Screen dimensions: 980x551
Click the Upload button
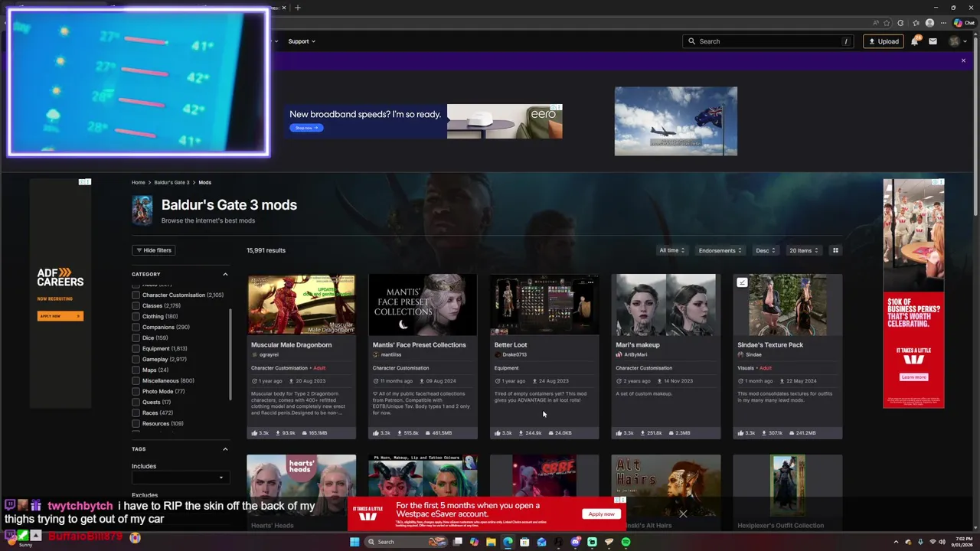884,41
